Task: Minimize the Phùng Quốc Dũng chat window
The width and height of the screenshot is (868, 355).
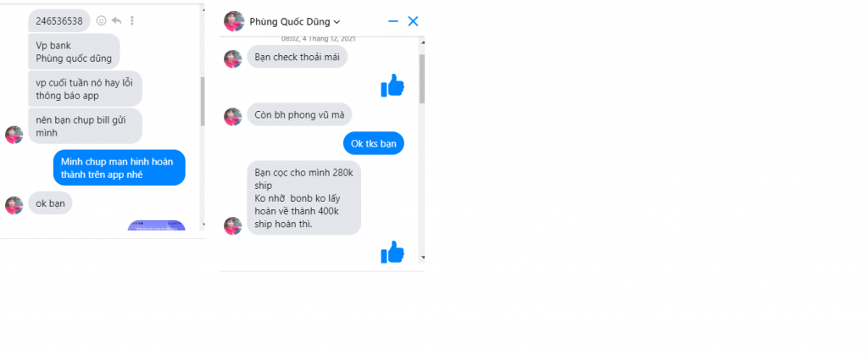Action: (393, 21)
